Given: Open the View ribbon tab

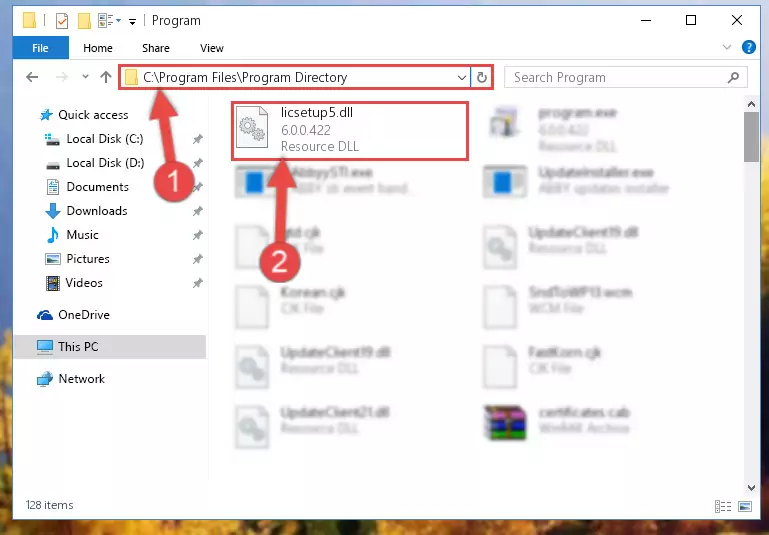Looking at the screenshot, I should [x=211, y=48].
